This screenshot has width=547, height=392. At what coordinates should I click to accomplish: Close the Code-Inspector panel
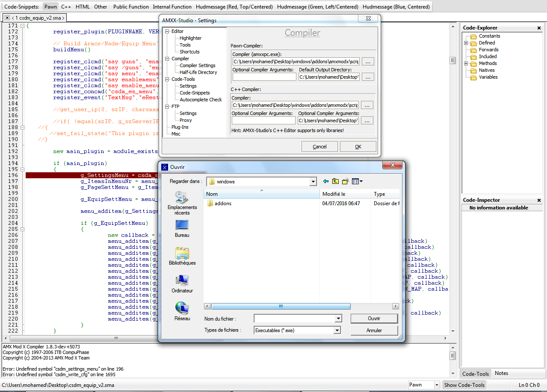click(x=539, y=200)
